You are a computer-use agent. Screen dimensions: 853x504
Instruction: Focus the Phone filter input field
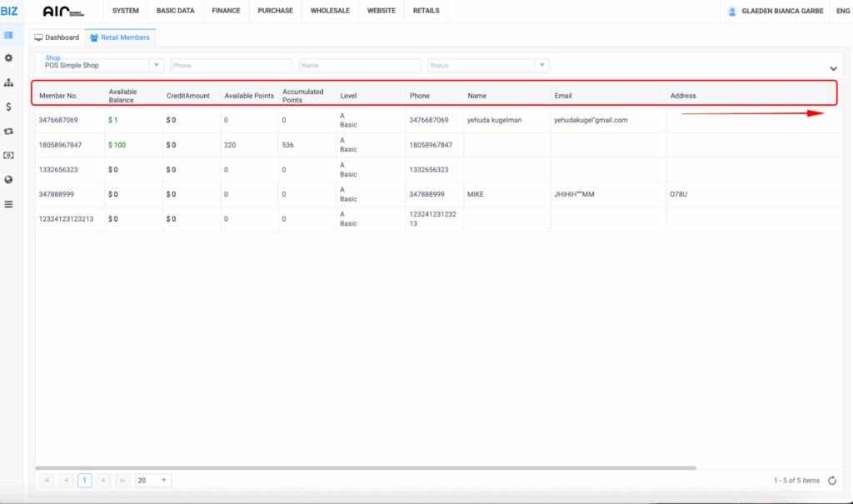[231, 65]
